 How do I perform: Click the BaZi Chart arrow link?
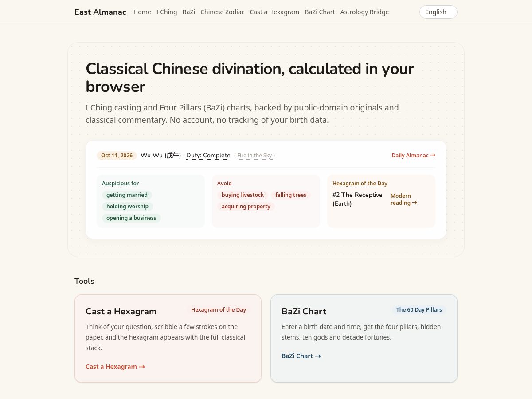(x=301, y=356)
